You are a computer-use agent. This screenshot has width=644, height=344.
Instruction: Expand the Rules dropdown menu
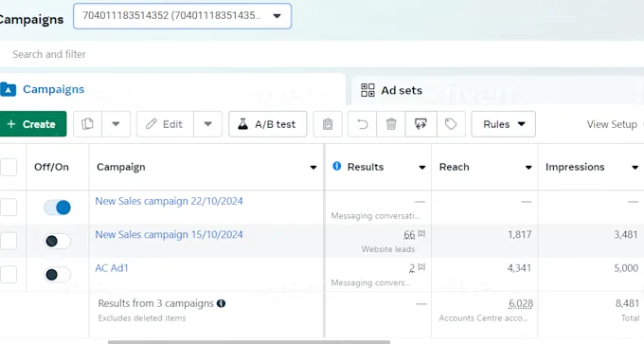point(503,124)
